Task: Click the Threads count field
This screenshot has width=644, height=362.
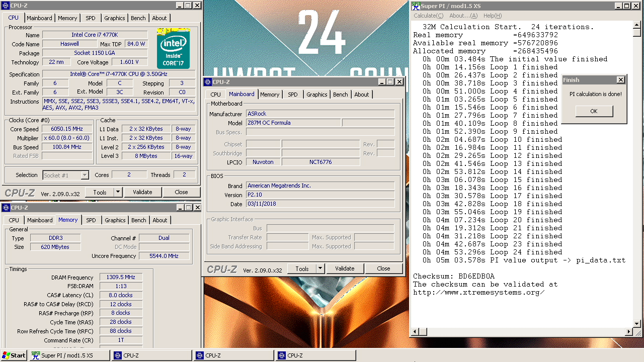Action: pos(184,175)
